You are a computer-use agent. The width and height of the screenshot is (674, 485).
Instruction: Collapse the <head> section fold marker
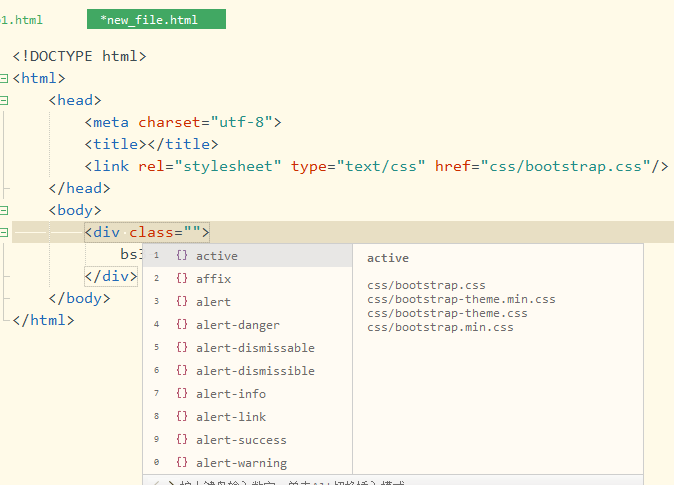pyautogui.click(x=5, y=100)
